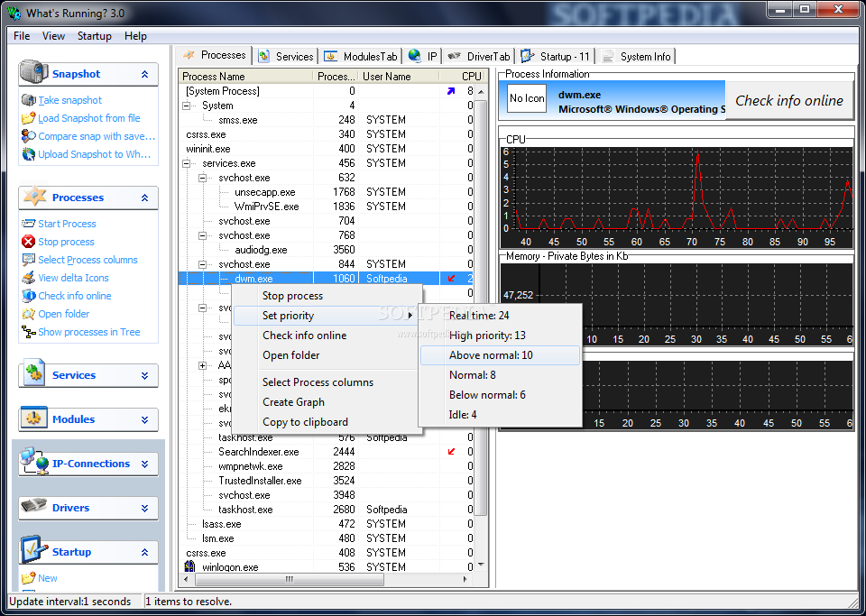Collapse the services.exe tree node

pos(187,163)
